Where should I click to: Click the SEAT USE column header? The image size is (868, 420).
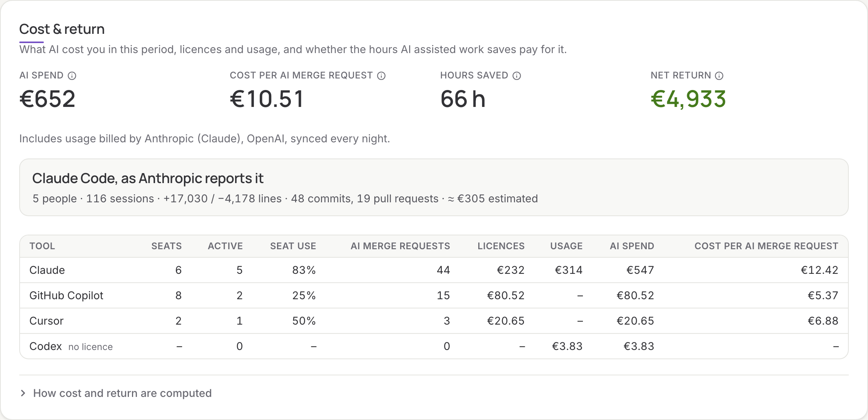293,246
